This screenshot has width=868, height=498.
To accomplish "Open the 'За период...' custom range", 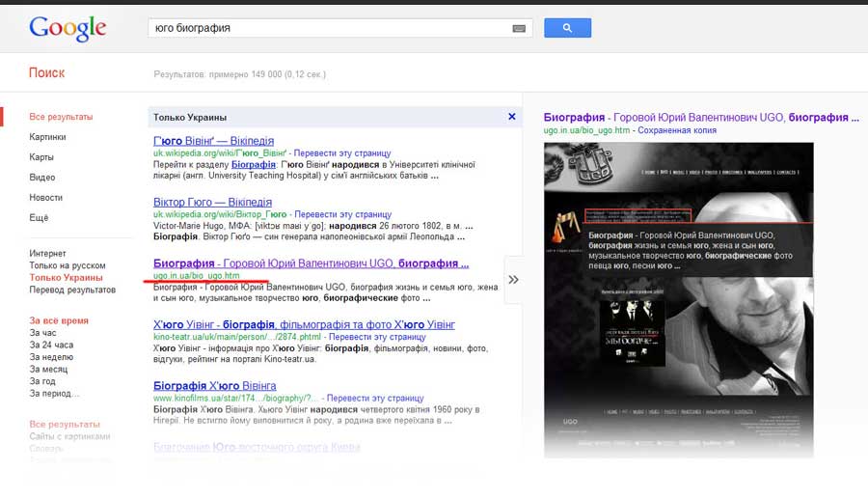I will 54,394.
